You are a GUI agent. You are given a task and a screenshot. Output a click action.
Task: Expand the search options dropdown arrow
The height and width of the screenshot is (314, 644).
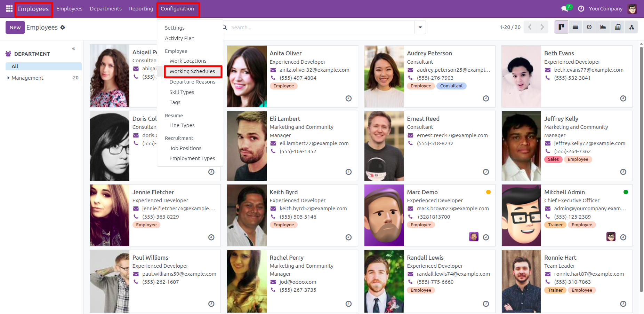420,28
